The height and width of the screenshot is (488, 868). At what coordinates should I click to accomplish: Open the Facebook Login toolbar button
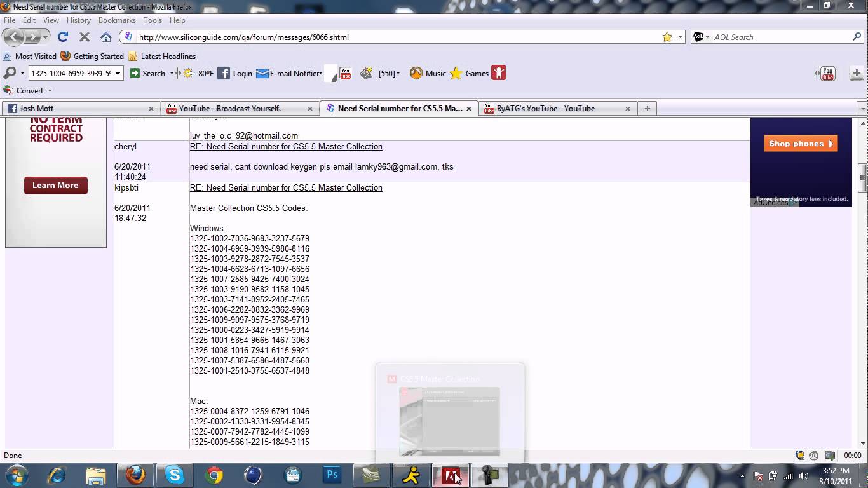pyautogui.click(x=235, y=73)
